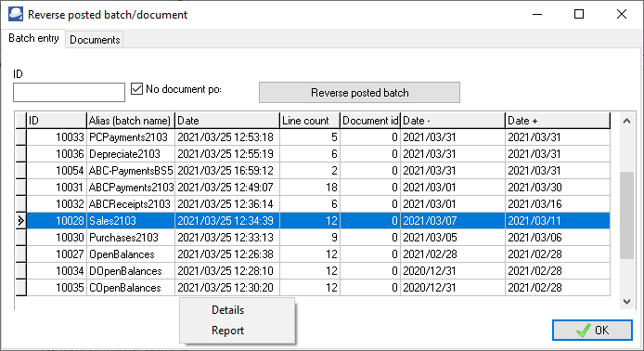This screenshot has height=351, width=644.
Task: Select the Depreciate2103 batch name cell
Action: click(x=131, y=154)
